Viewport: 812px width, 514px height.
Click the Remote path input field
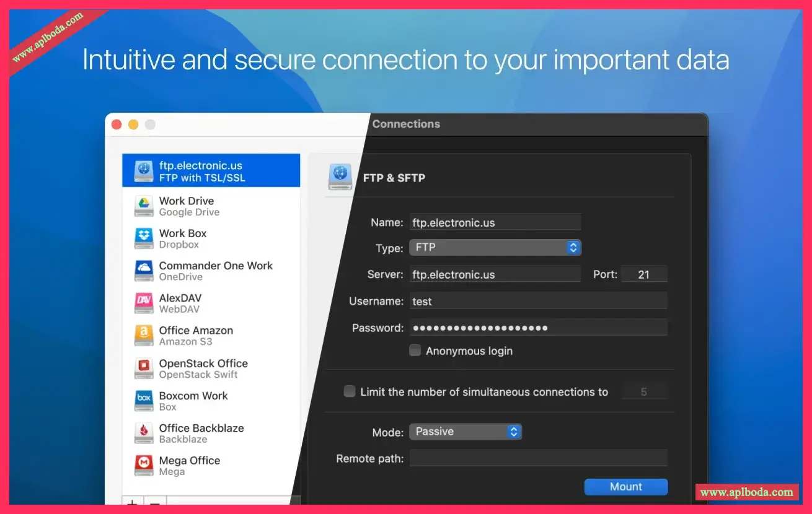click(538, 458)
